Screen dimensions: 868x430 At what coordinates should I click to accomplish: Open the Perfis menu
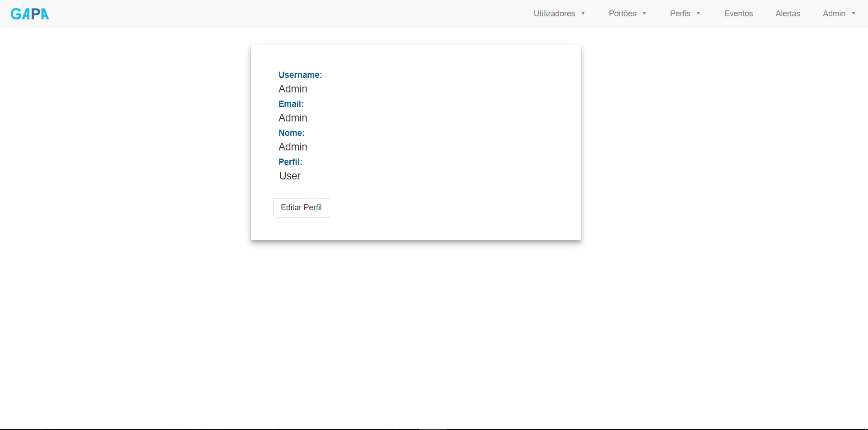pos(680,14)
